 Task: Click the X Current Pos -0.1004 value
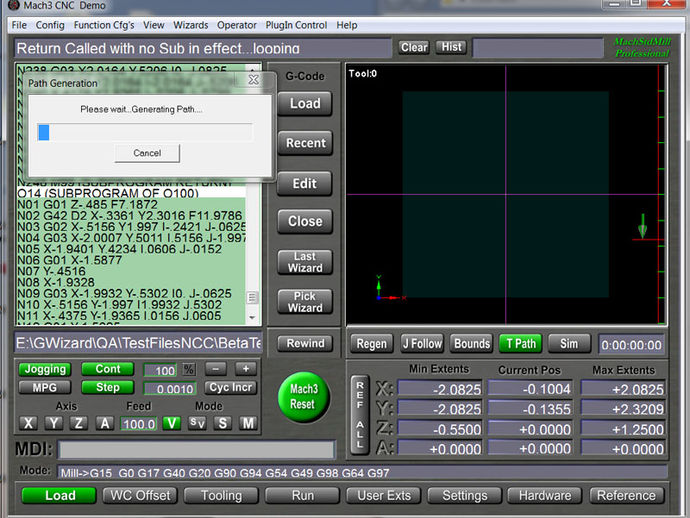click(x=530, y=389)
